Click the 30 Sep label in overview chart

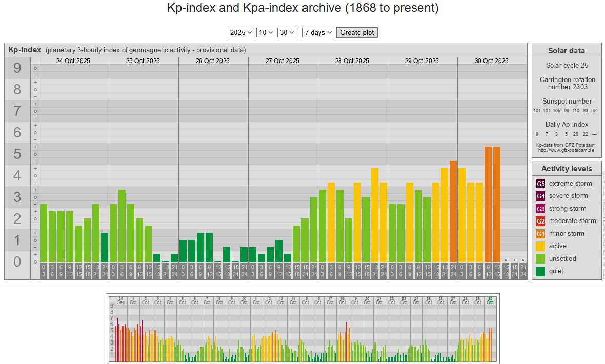click(121, 301)
